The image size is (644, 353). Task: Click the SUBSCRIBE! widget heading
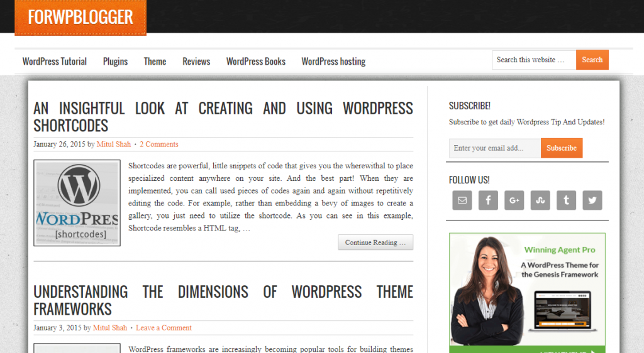469,106
